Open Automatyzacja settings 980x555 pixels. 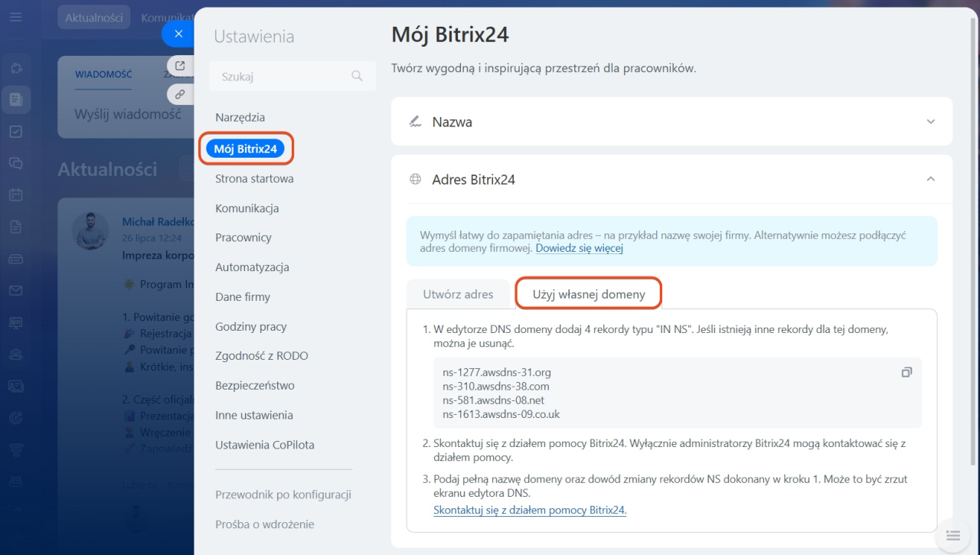coord(252,267)
